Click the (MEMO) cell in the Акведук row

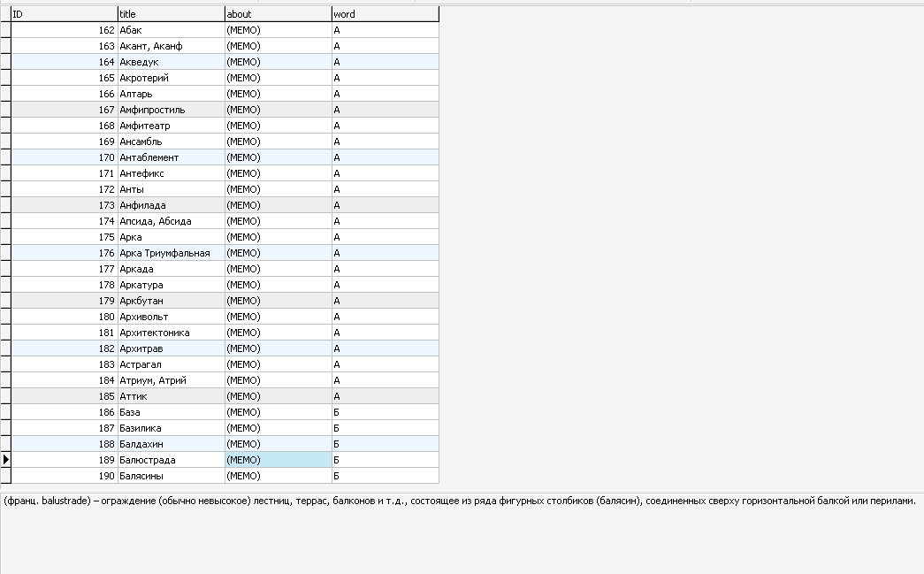[278, 62]
